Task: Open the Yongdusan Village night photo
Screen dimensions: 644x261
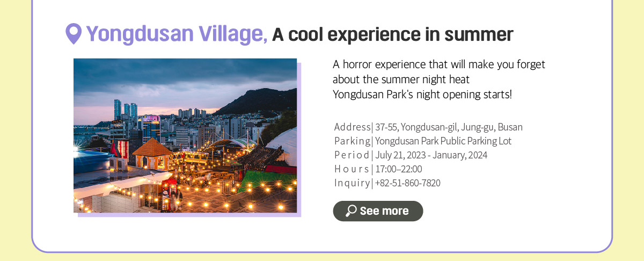Action: pos(185,135)
